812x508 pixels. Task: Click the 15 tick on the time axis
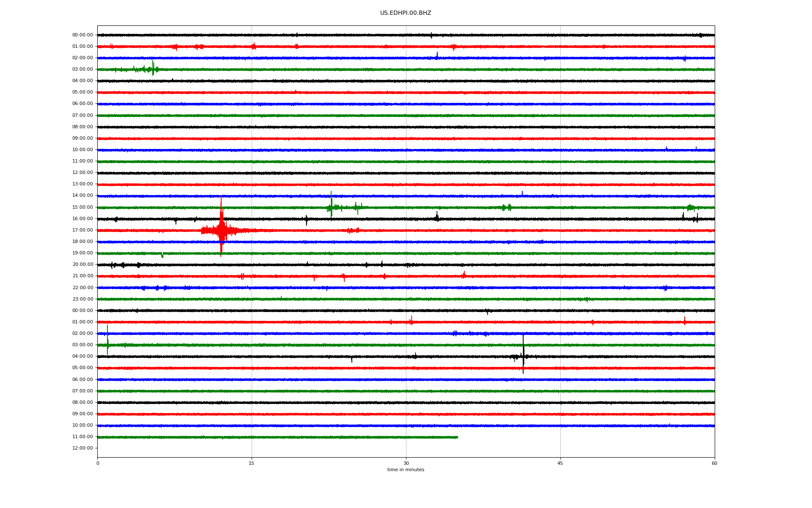(252, 463)
